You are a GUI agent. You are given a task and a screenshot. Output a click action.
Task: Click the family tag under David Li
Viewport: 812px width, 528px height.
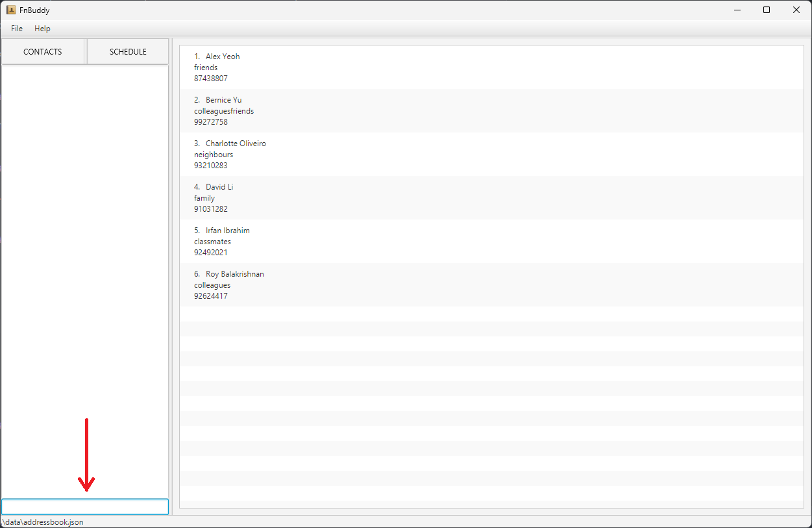[204, 198]
